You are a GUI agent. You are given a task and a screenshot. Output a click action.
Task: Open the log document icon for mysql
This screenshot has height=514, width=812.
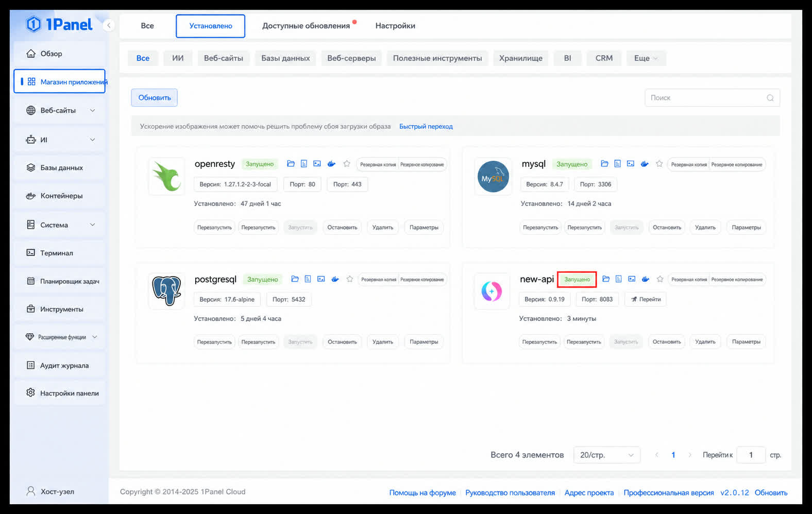pyautogui.click(x=617, y=164)
